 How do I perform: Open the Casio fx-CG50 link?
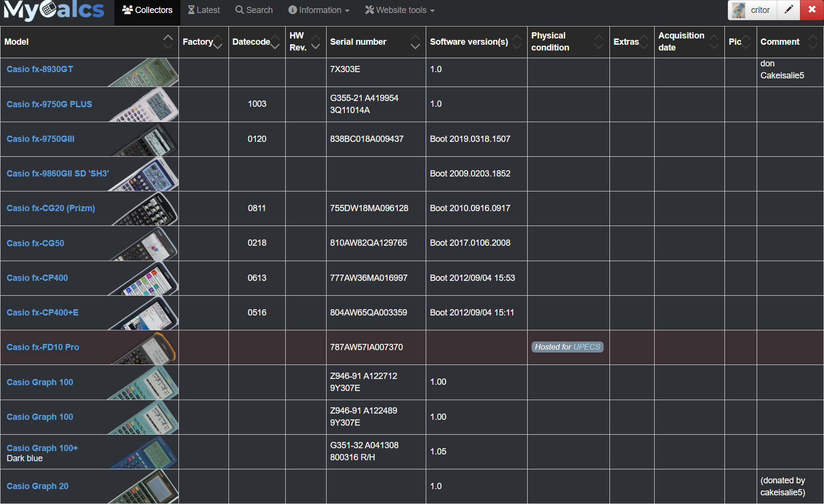click(35, 243)
